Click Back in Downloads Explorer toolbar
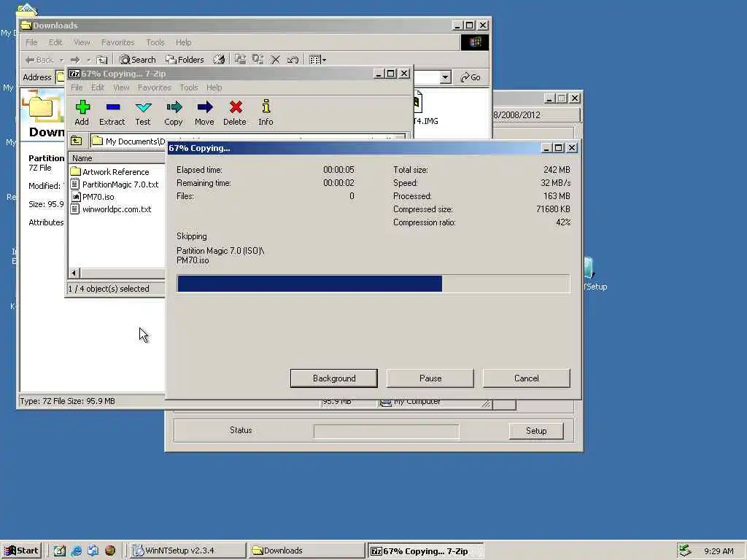 [x=39, y=60]
